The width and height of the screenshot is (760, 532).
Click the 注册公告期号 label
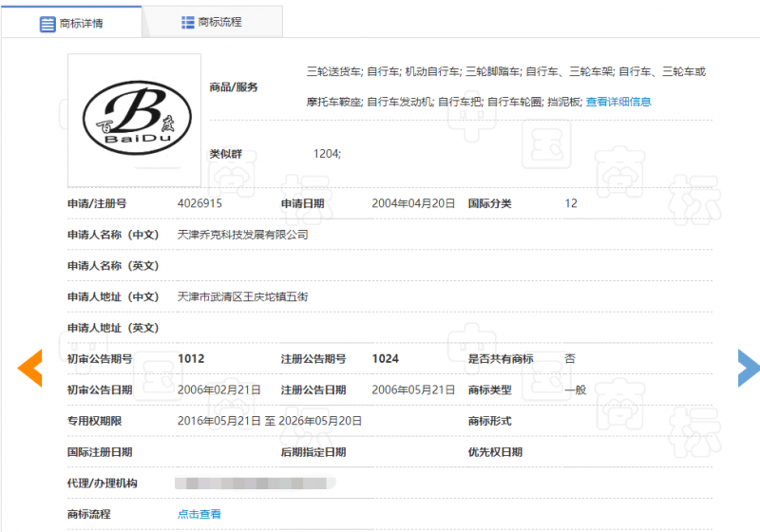313,358
